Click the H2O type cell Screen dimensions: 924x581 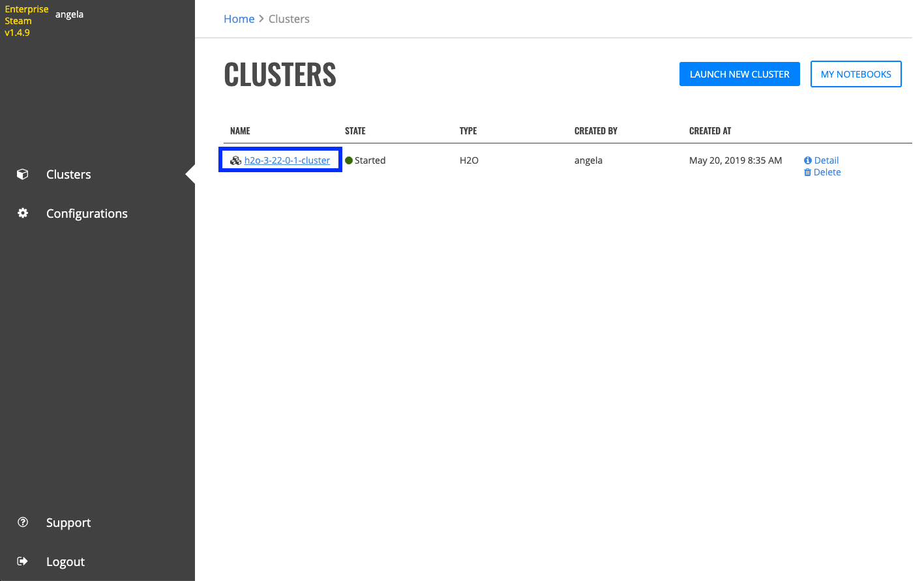469,160
